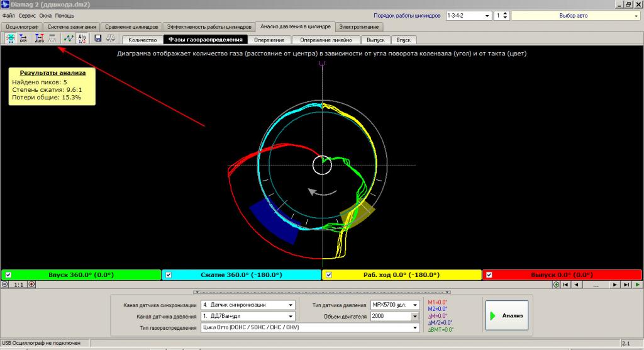Image resolution: width=644 pixels, height=350 pixels.
Task: Open the Опережение линейно sub-tab
Action: point(326,40)
